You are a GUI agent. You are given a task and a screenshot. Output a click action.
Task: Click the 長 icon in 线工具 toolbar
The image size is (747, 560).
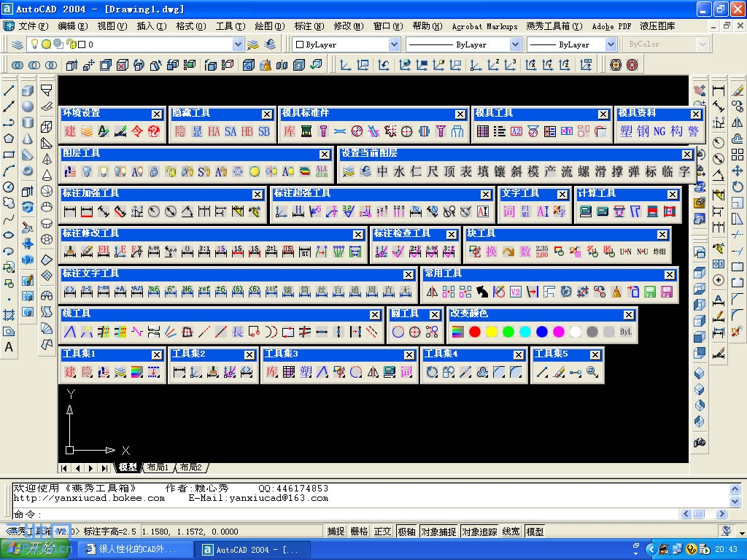[238, 332]
